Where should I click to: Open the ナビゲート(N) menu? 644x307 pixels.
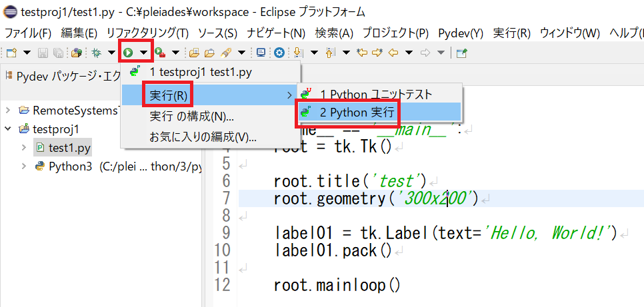click(x=277, y=33)
